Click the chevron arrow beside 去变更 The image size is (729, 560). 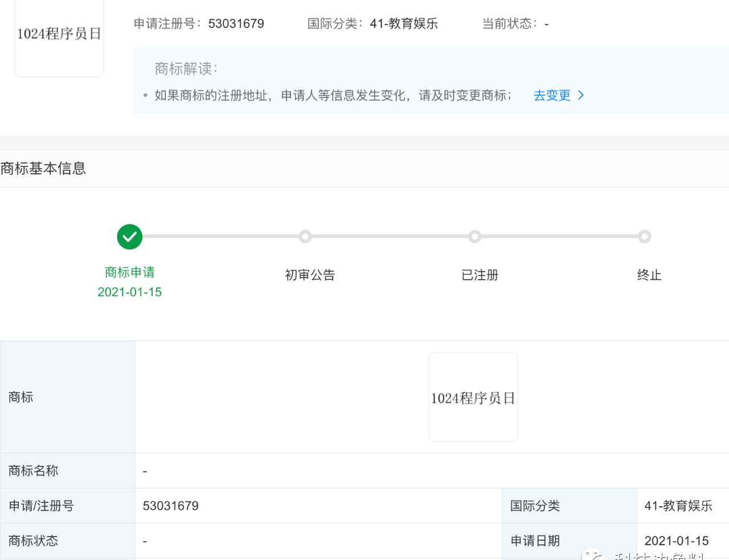pos(581,95)
